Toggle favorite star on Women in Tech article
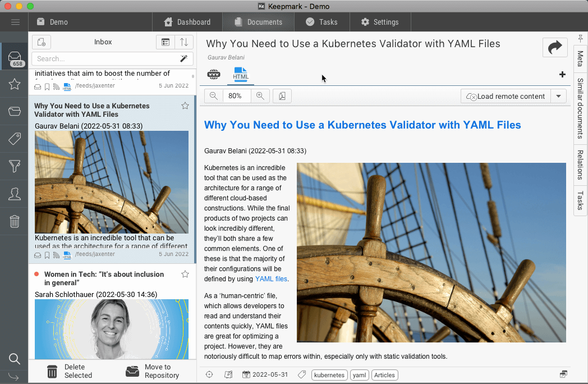 coord(185,274)
